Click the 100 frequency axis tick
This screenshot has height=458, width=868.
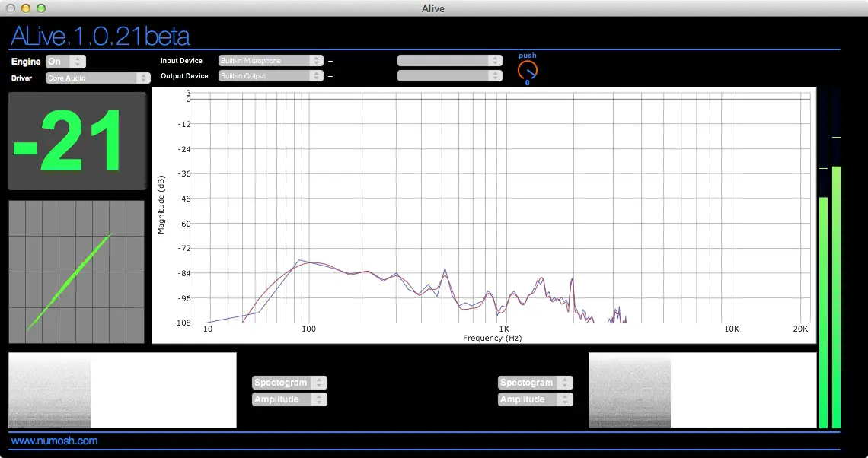pos(308,329)
